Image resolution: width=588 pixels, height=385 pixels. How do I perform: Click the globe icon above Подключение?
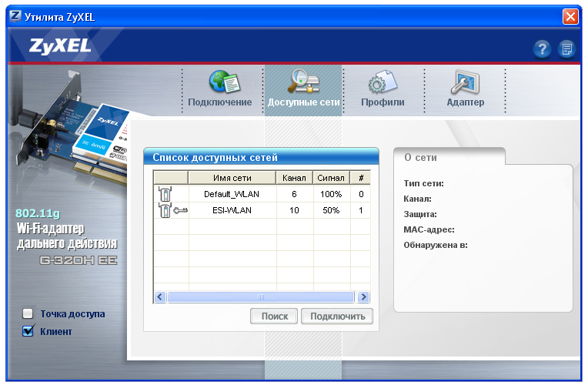[224, 82]
